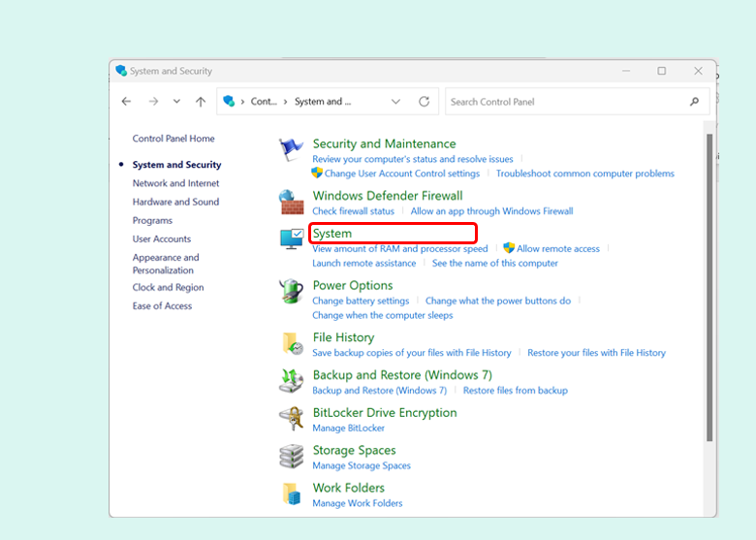The width and height of the screenshot is (756, 540).
Task: Expand chevron after Cont... in breadcrumb
Action: (285, 102)
